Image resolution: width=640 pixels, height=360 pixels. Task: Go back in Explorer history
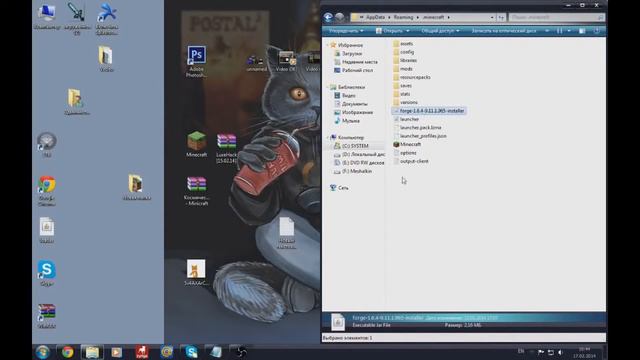[328, 17]
